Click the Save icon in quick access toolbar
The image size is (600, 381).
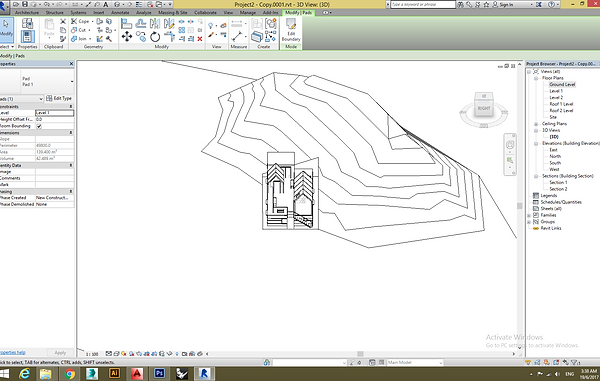click(25, 4)
